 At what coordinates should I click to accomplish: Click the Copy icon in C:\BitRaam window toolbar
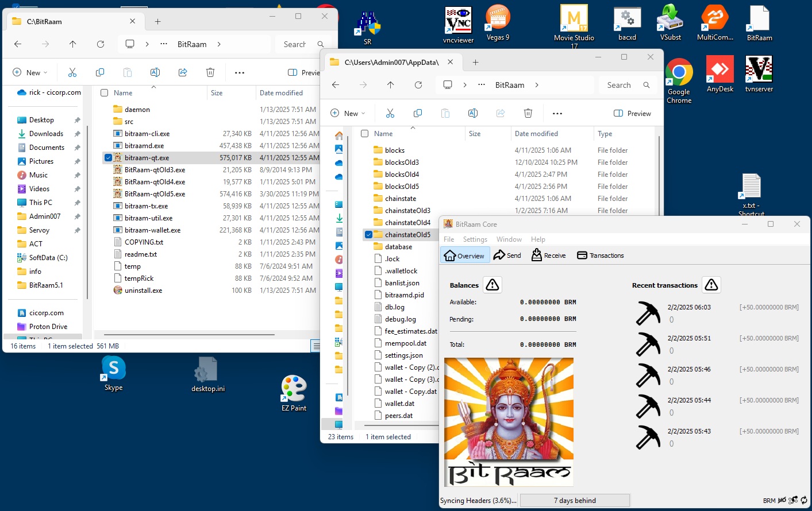click(100, 72)
